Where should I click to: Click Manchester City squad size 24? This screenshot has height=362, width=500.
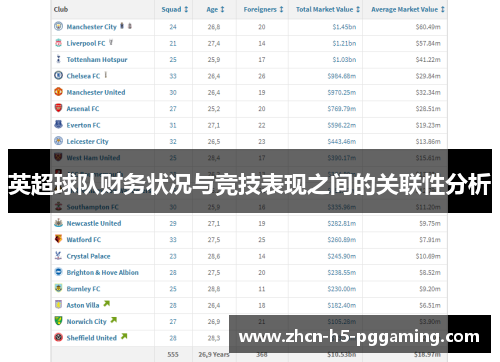tap(173, 27)
